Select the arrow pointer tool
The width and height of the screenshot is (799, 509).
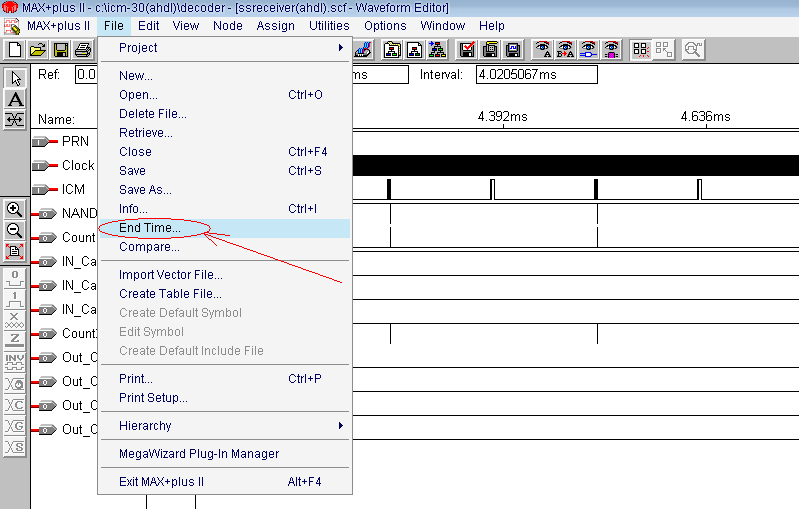tap(15, 78)
